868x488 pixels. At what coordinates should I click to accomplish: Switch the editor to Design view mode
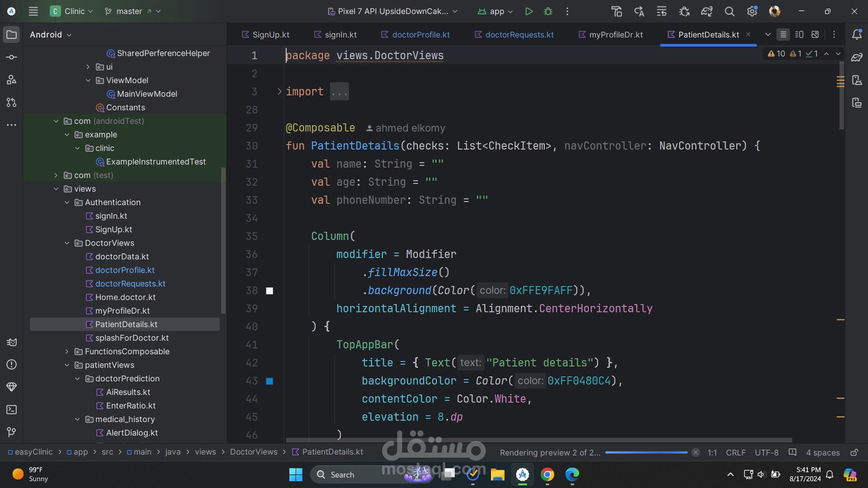coord(815,35)
